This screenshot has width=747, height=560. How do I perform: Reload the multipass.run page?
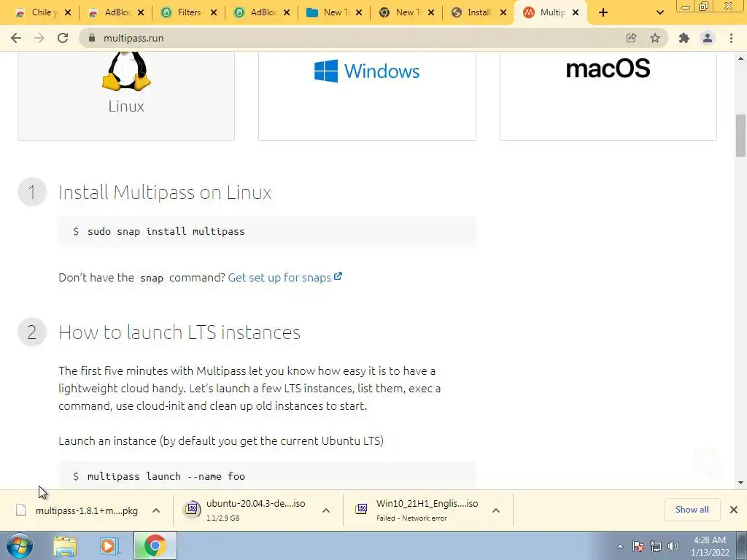63,38
